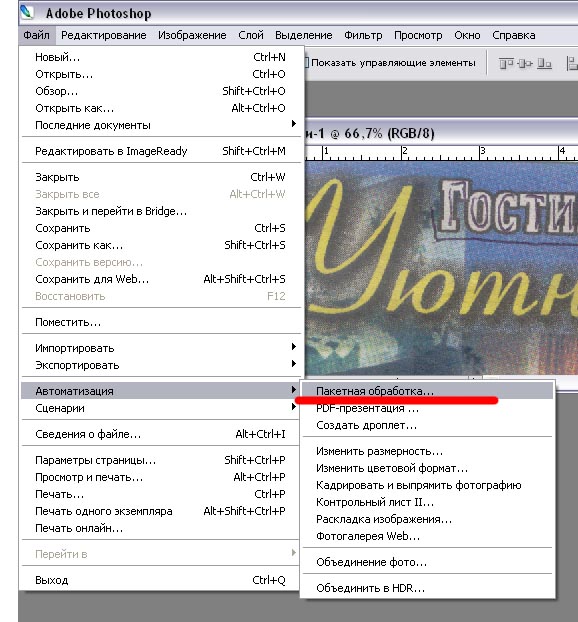Image resolution: width=578 pixels, height=622 pixels.
Task: Choose PDF-презентация ... item
Action: 428,408
